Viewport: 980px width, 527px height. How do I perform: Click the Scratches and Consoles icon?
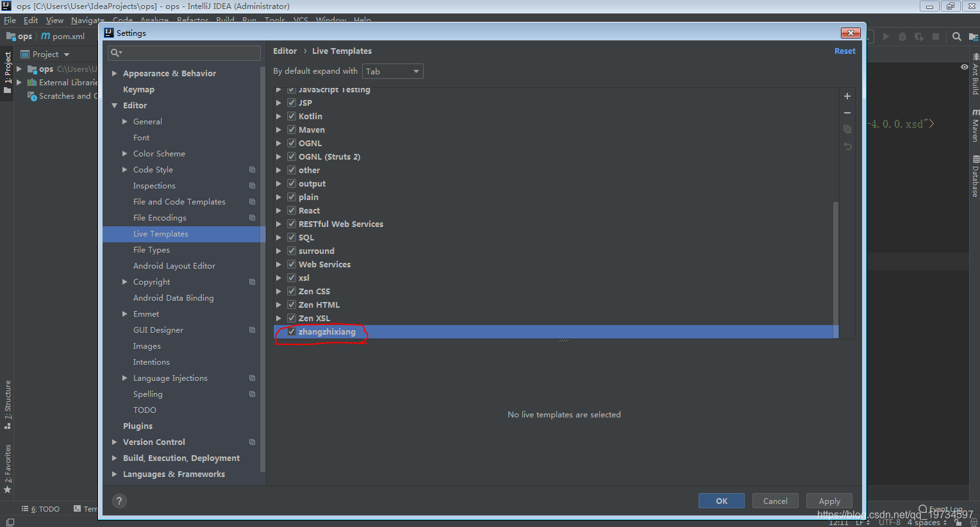(x=31, y=96)
